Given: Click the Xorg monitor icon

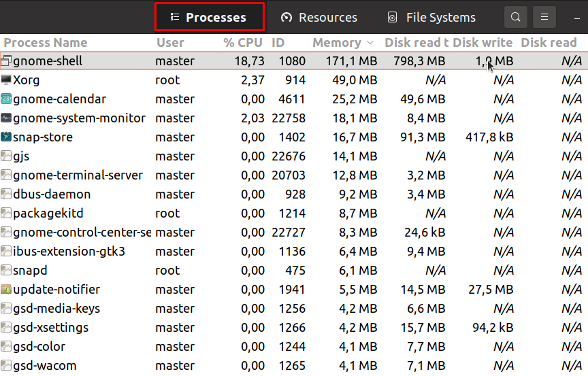Looking at the screenshot, I should 6,80.
